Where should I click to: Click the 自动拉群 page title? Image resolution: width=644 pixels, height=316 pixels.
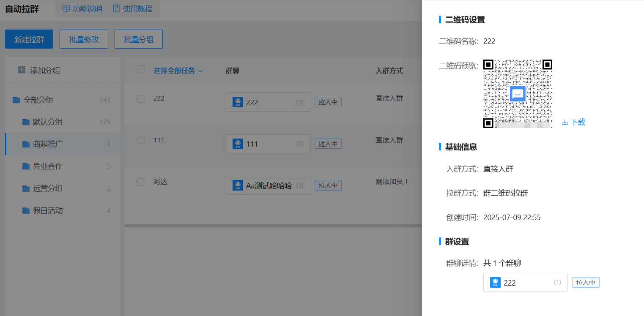[22, 9]
